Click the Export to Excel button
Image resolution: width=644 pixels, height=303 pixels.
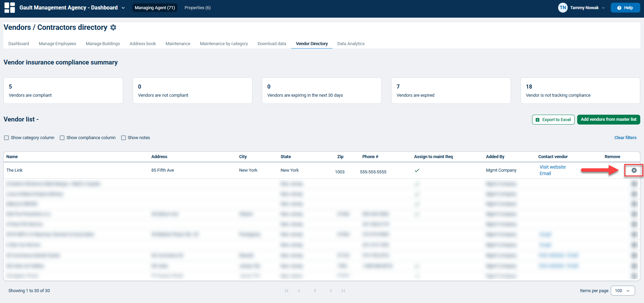tap(553, 119)
